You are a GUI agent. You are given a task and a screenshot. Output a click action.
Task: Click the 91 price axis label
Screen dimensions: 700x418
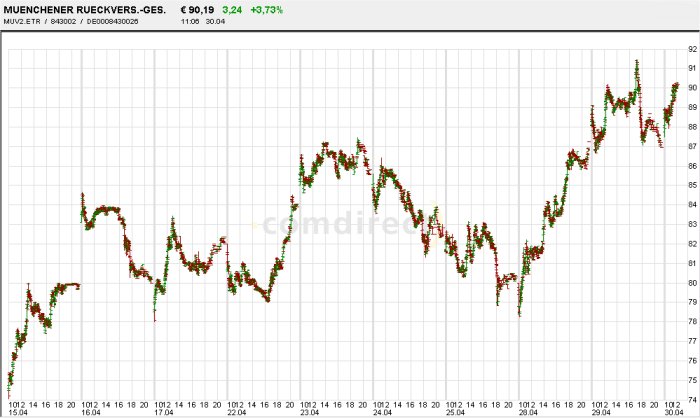[x=692, y=68]
